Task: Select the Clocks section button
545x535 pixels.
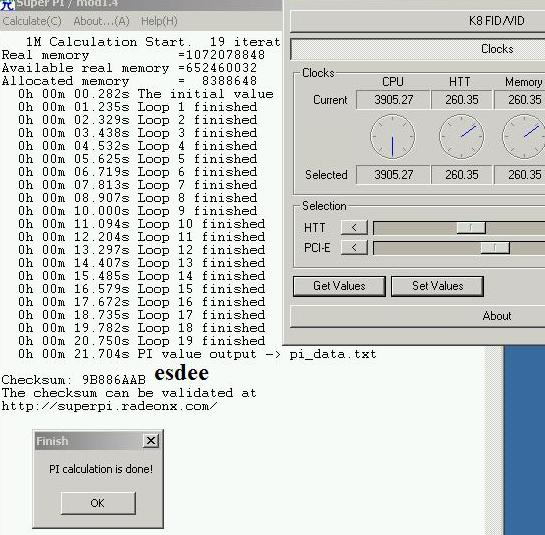Action: (417, 49)
